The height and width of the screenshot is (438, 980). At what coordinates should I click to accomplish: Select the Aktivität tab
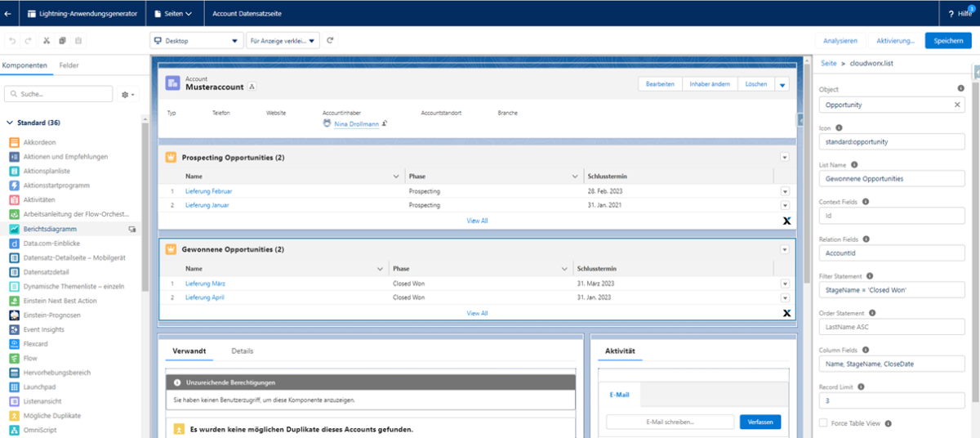tap(621, 351)
